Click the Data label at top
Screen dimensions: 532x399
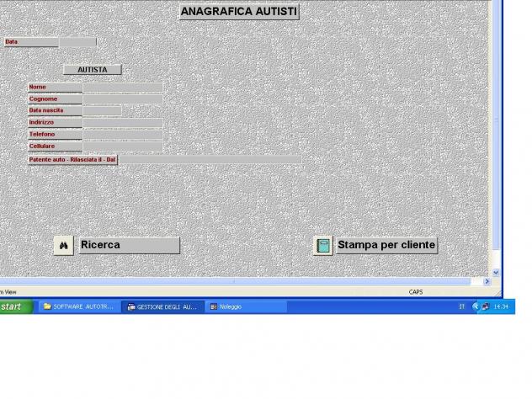[x=30, y=42]
